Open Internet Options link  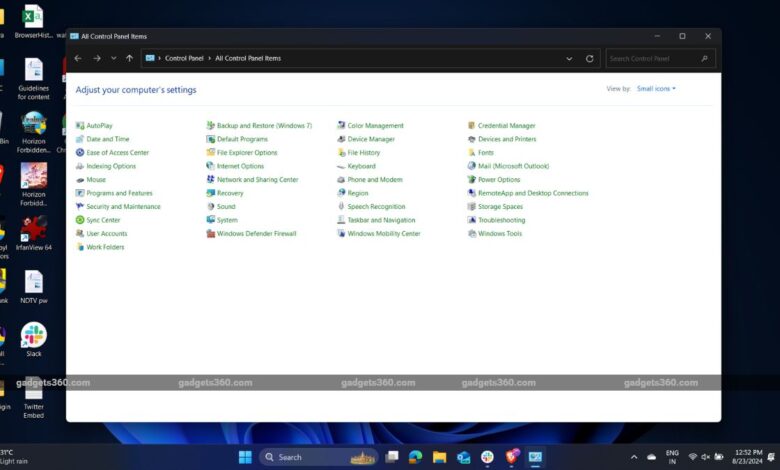[240, 166]
